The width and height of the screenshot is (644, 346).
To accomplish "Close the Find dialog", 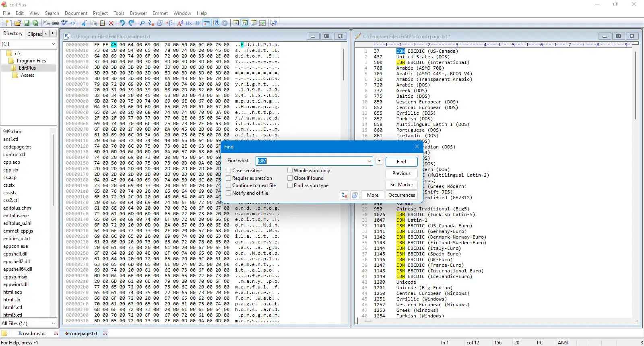I will pos(417,146).
